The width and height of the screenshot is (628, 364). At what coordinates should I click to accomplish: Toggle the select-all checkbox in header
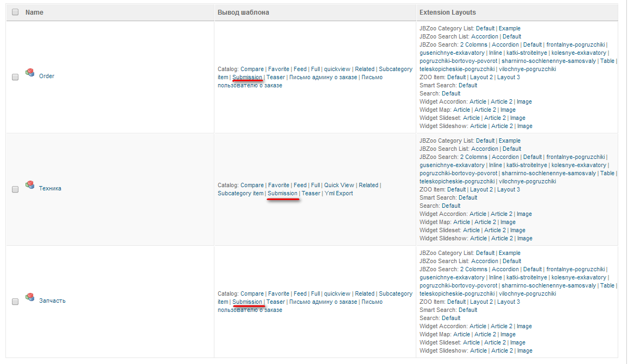click(15, 12)
